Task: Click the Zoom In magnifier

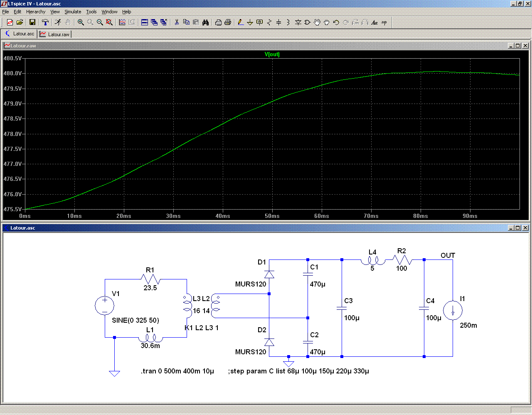Action: [x=81, y=22]
